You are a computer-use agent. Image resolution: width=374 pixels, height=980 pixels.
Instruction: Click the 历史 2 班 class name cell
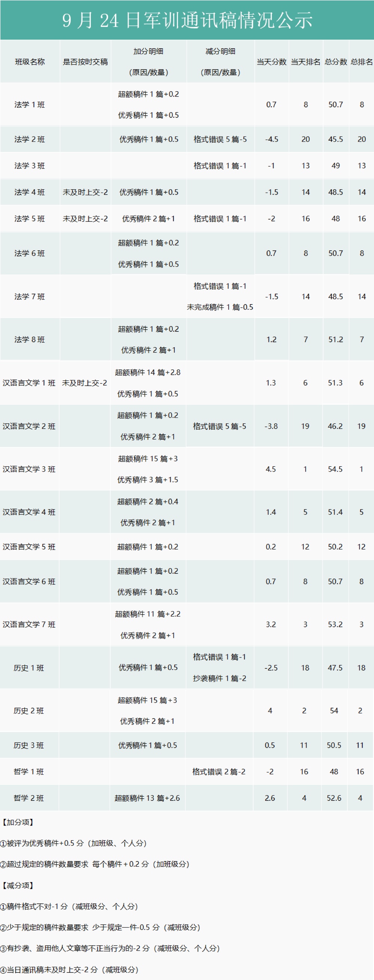point(29,711)
